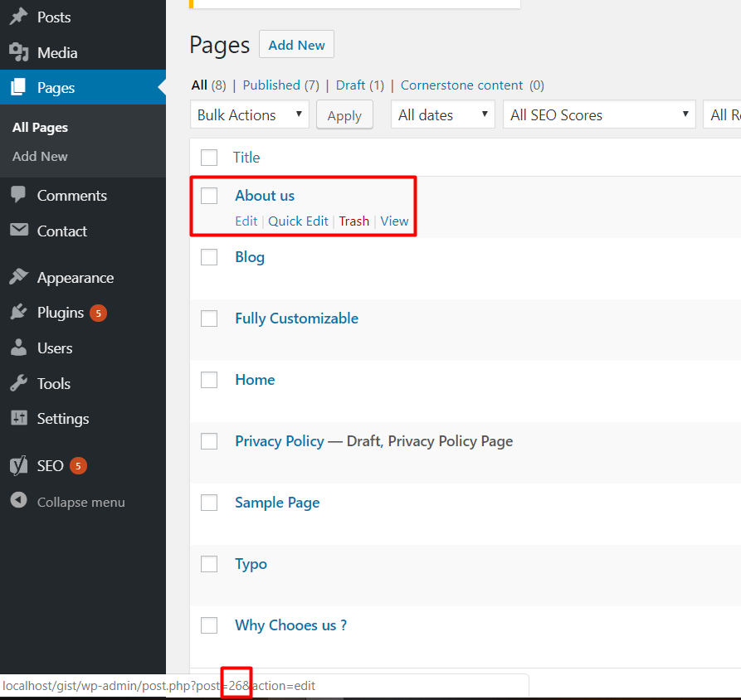Click Quick Edit under About us
The image size is (741, 700).
tap(298, 221)
